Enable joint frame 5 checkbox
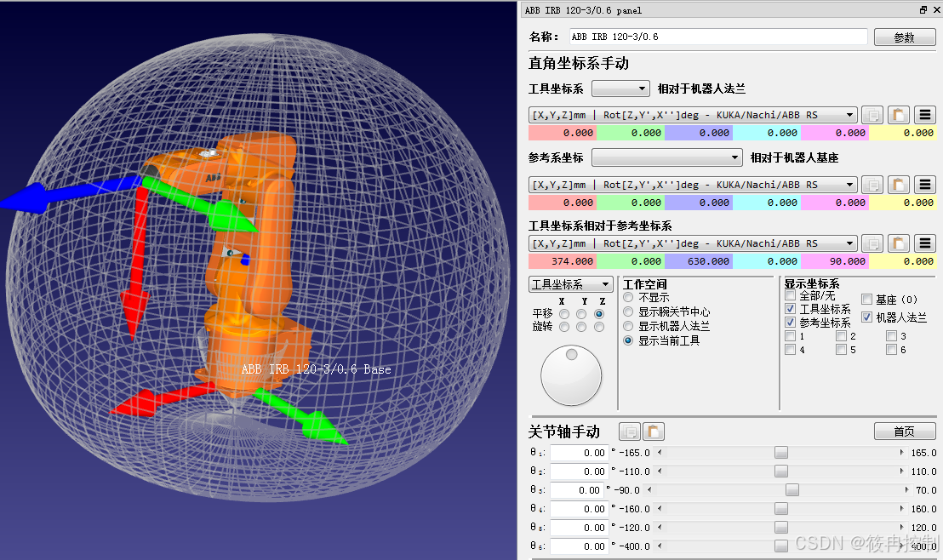The height and width of the screenshot is (560, 943). (x=842, y=350)
